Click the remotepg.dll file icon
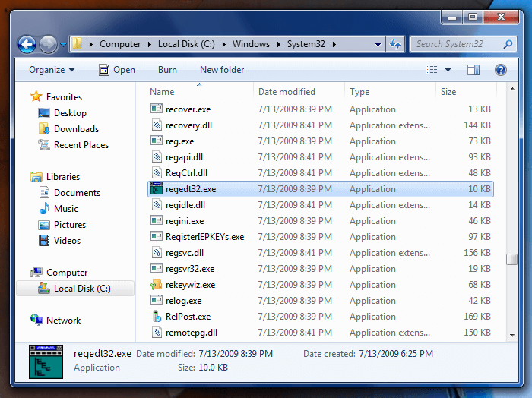 click(x=157, y=332)
